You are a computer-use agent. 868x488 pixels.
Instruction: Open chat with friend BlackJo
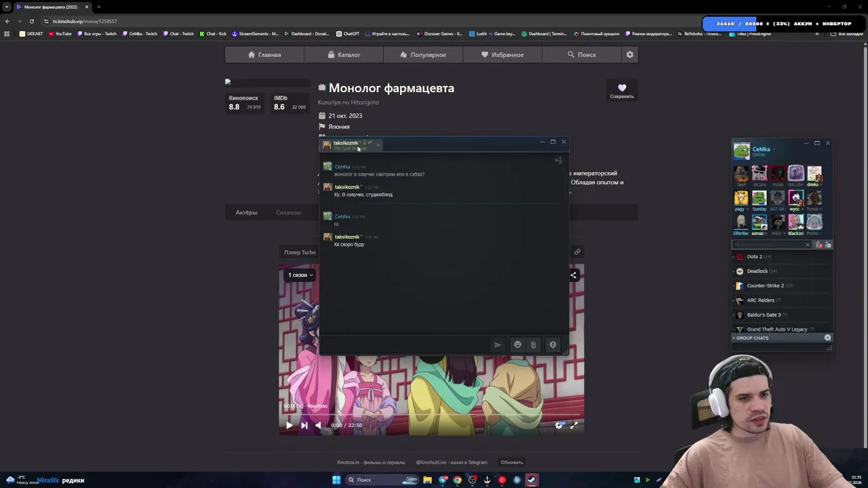coord(795,224)
